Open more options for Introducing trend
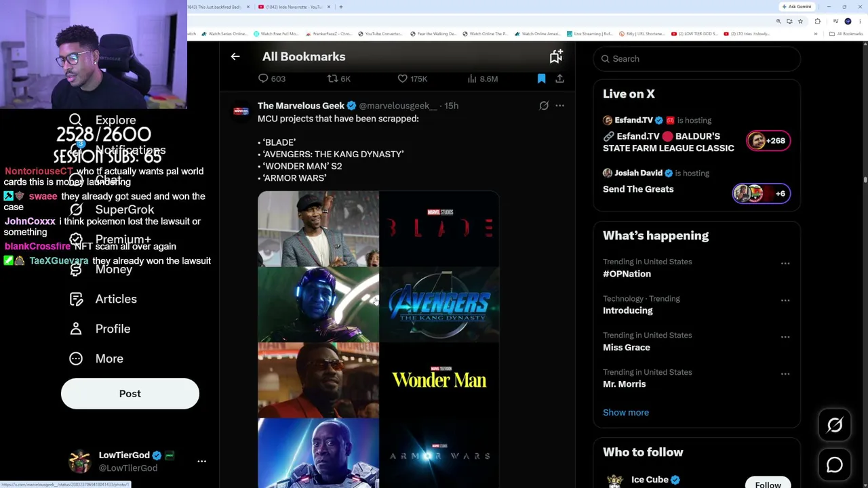The width and height of the screenshot is (868, 488). [785, 300]
